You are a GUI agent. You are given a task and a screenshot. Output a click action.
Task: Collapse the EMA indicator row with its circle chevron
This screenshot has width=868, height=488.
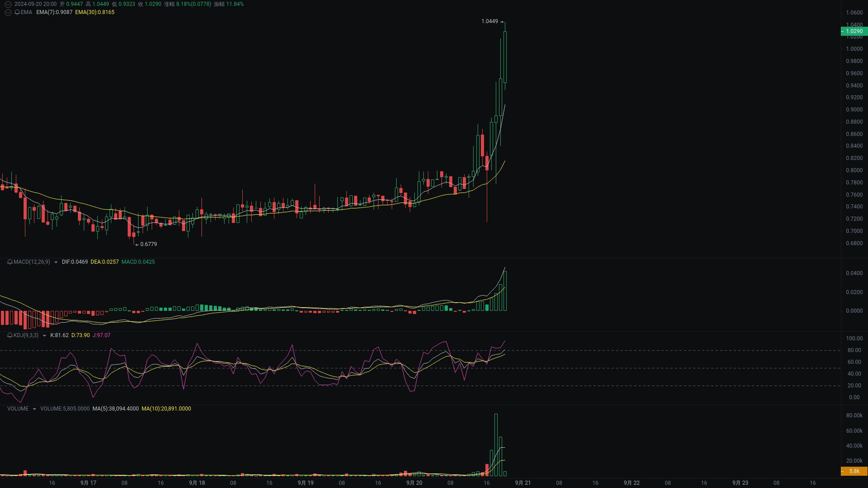[8, 13]
